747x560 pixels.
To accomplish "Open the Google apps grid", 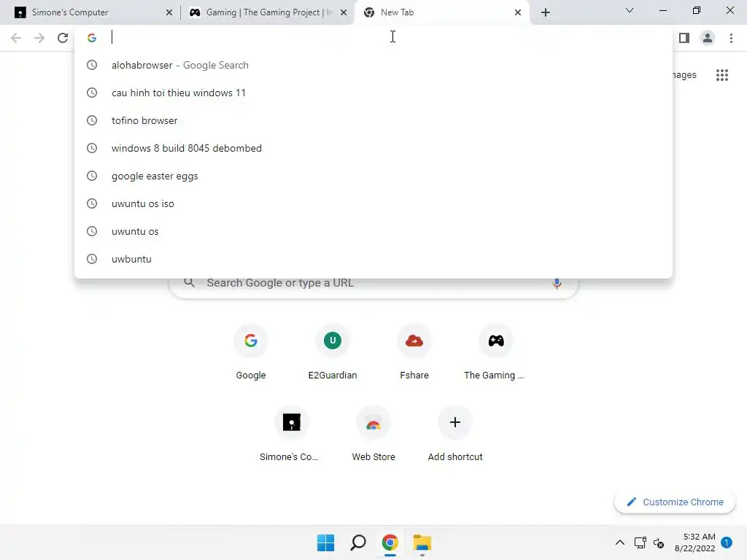I will [722, 75].
